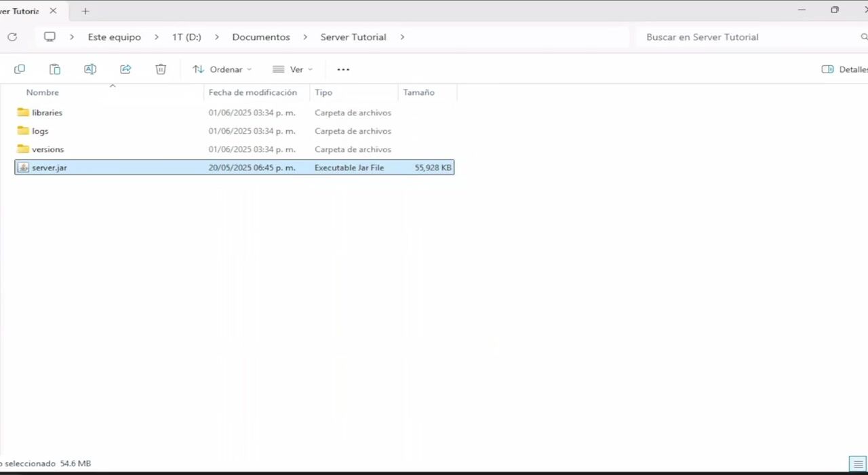Sort by Fecha de modificación column header
Screen dimensions: 868x475
pos(252,92)
